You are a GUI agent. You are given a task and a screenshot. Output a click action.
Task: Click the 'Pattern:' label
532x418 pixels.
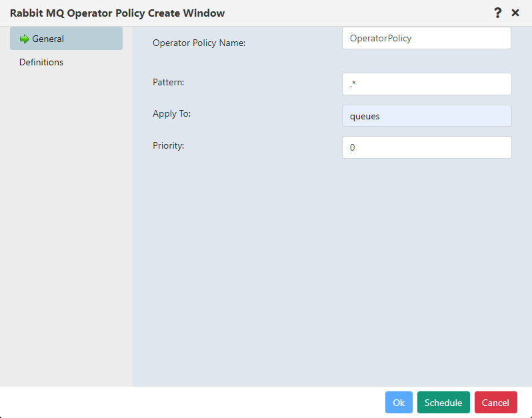point(168,82)
